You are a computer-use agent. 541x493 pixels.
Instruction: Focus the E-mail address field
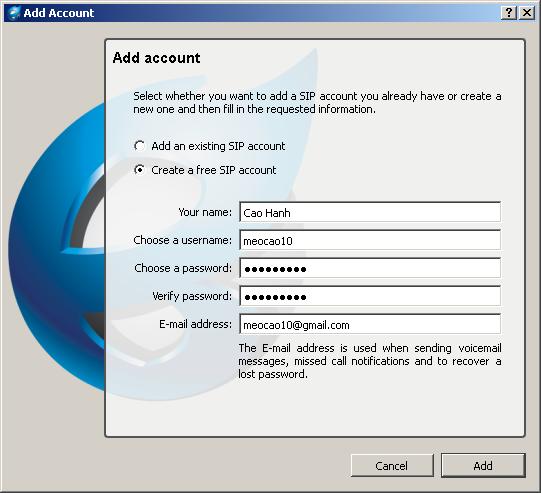370,324
